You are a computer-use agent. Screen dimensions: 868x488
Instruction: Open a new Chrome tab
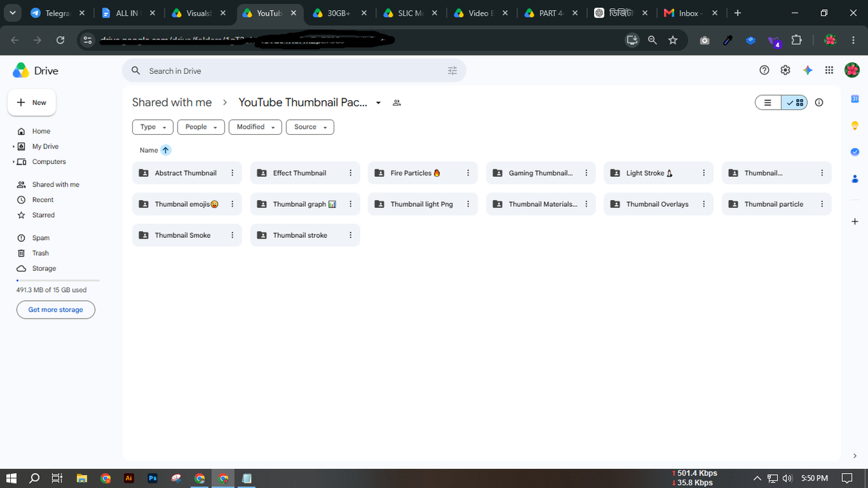(738, 13)
